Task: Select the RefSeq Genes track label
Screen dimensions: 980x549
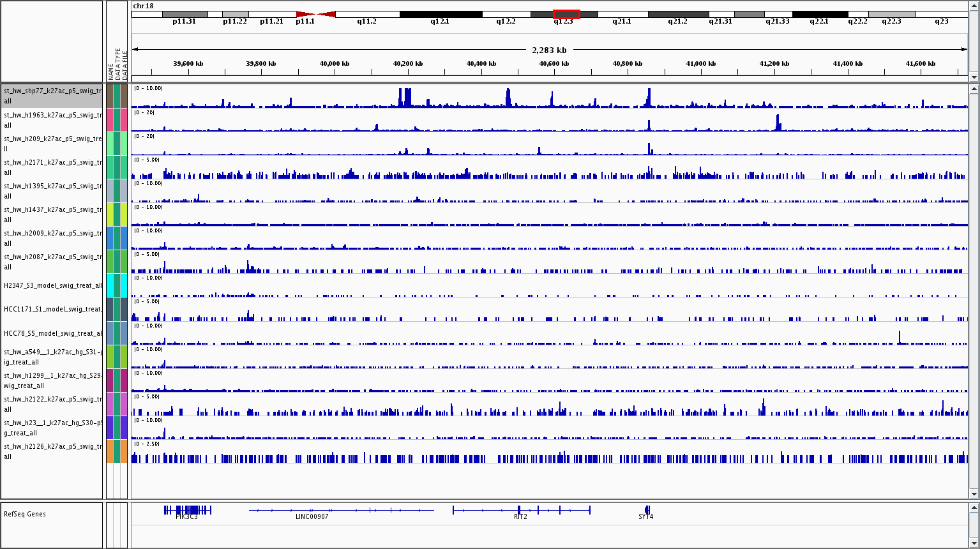Action: pos(26,514)
